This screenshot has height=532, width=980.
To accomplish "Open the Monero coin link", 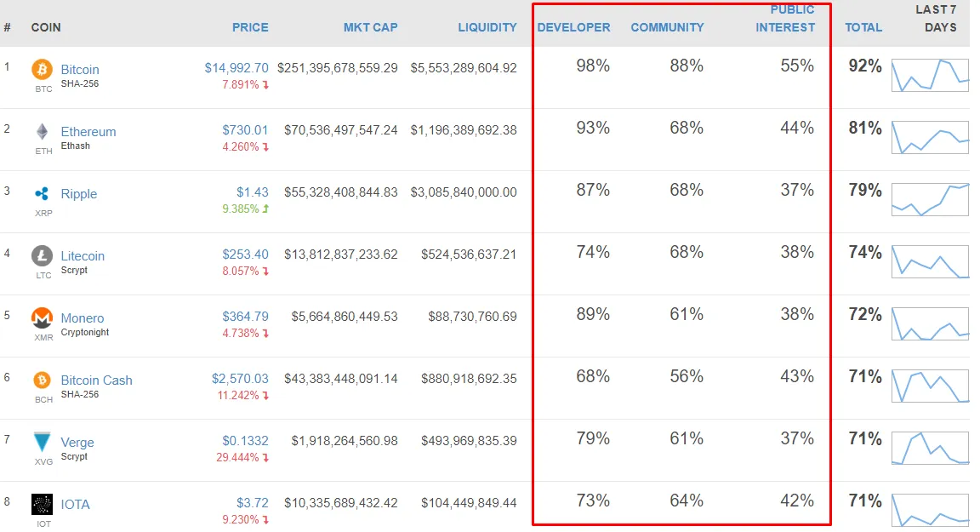I will 83,318.
